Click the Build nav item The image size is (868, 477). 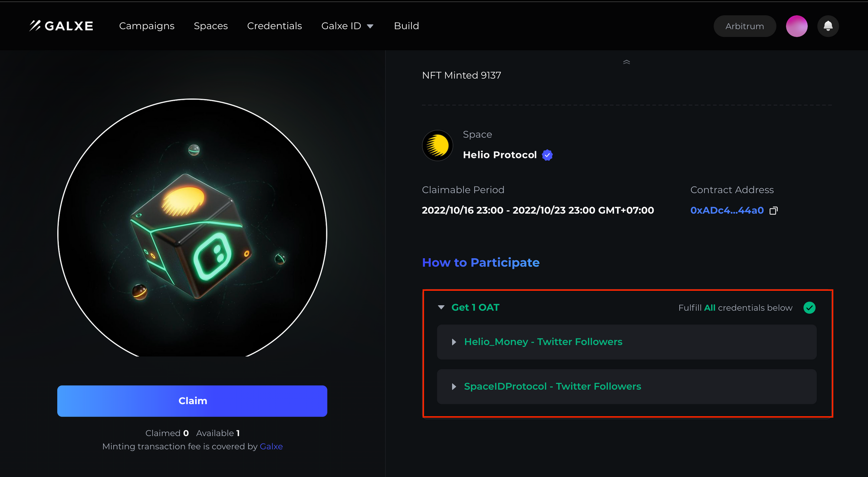[x=406, y=26]
